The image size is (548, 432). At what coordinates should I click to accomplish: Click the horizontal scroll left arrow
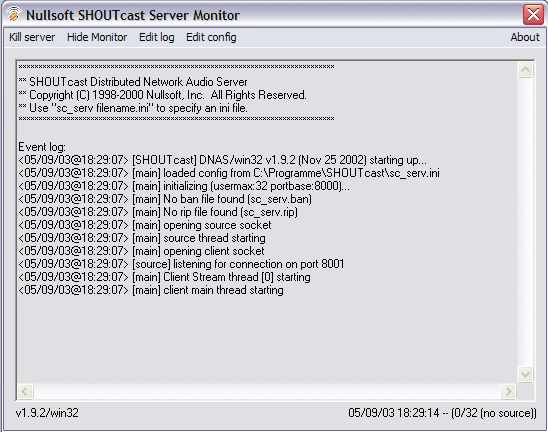coord(25,391)
